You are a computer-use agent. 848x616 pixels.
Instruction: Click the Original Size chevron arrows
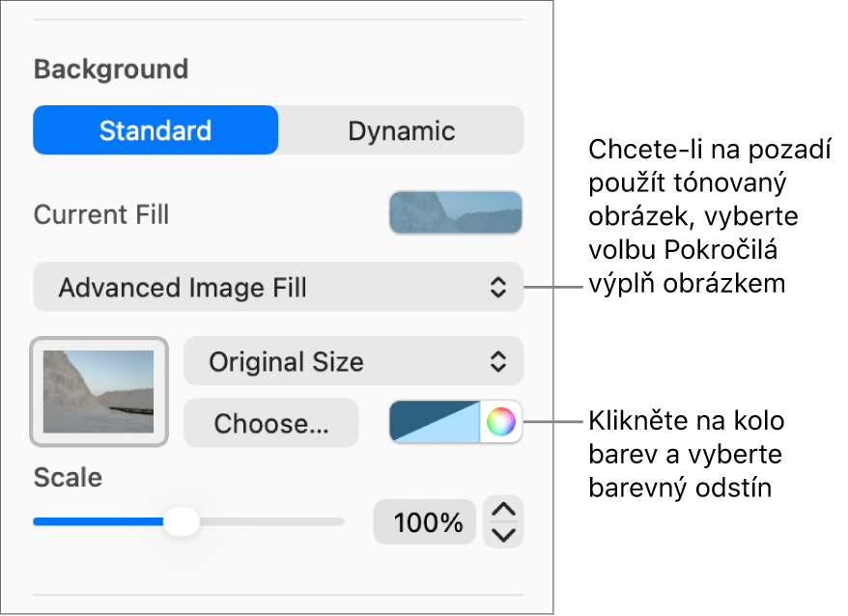tap(496, 362)
